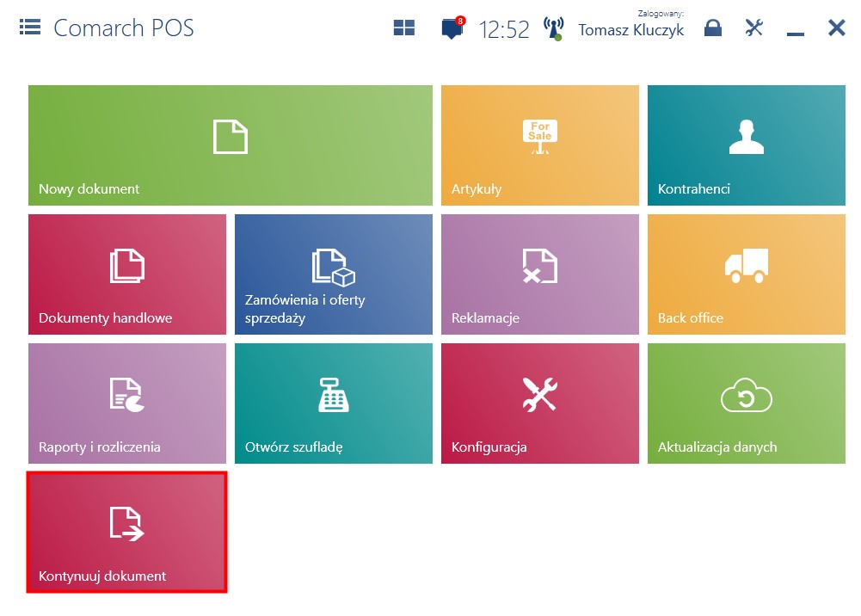Open the Nowy dokument tile
This screenshot has width=861, height=616.
coord(230,145)
